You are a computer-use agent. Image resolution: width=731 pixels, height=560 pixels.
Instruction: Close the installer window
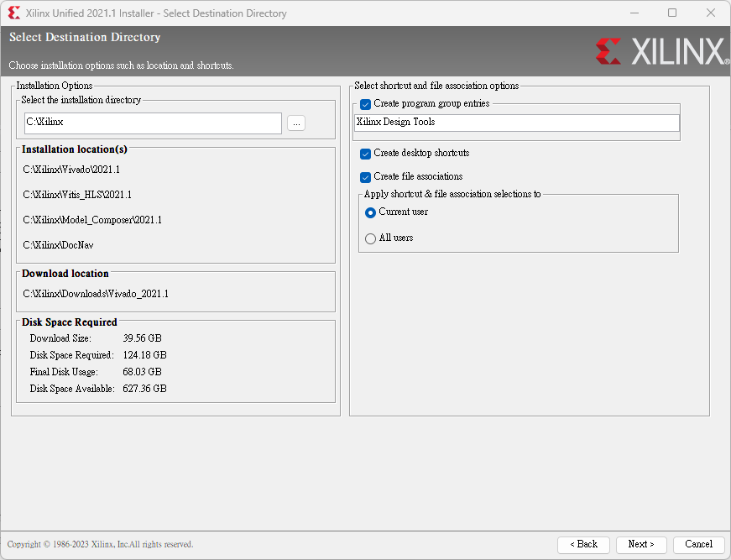pos(711,13)
